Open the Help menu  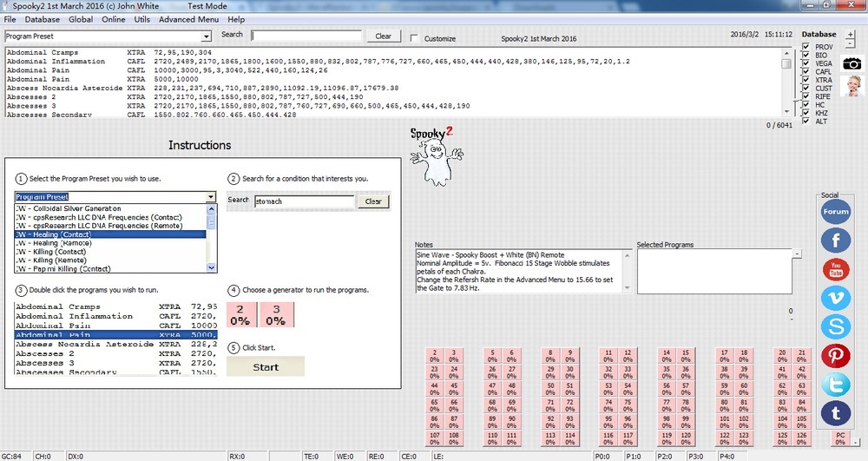point(236,19)
